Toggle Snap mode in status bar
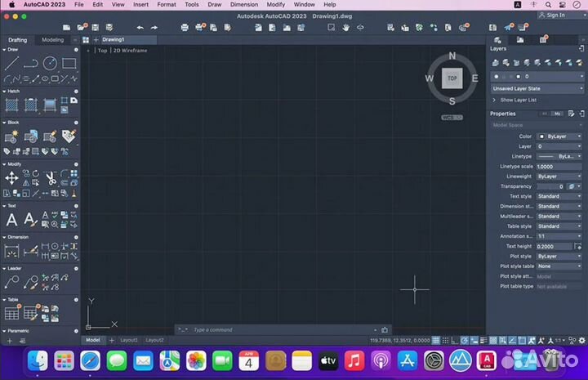The width and height of the screenshot is (588, 380). point(445,340)
